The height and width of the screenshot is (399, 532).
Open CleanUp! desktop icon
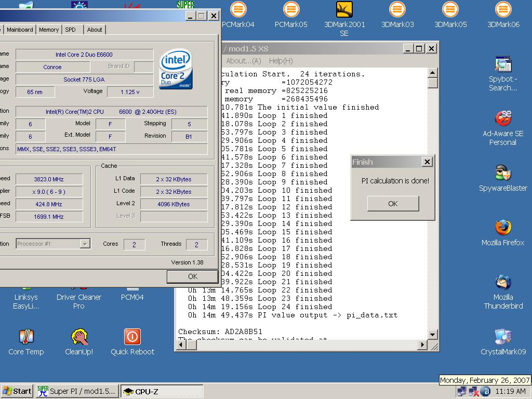click(x=79, y=342)
